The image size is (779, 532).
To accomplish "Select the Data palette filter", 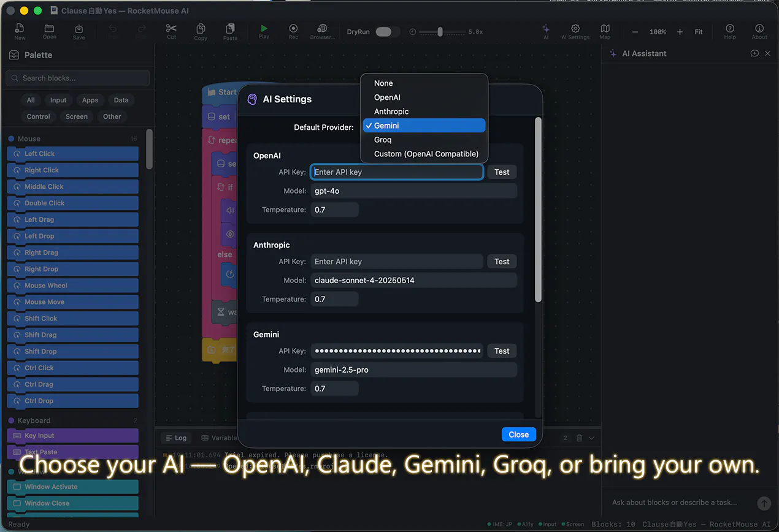I will click(x=121, y=100).
